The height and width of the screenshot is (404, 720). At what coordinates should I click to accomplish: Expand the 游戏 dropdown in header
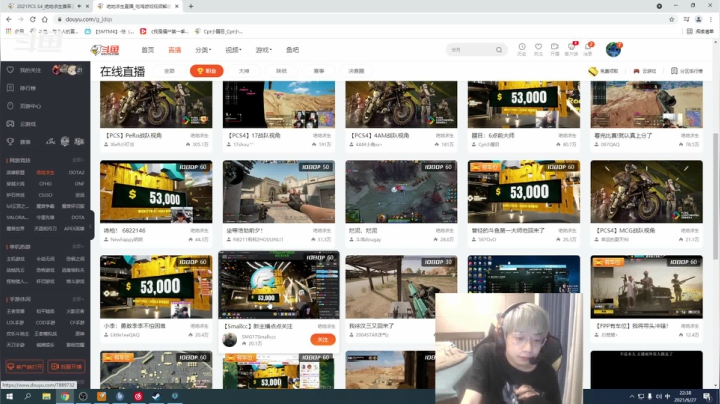[x=263, y=50]
